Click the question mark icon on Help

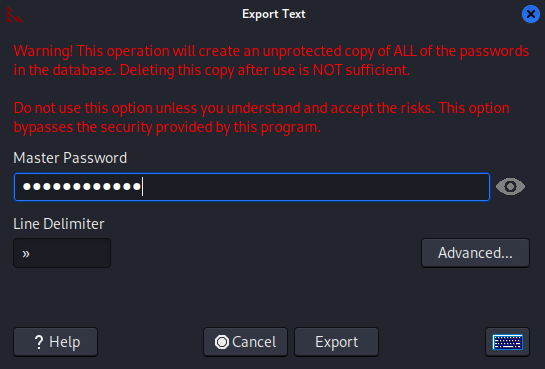39,342
